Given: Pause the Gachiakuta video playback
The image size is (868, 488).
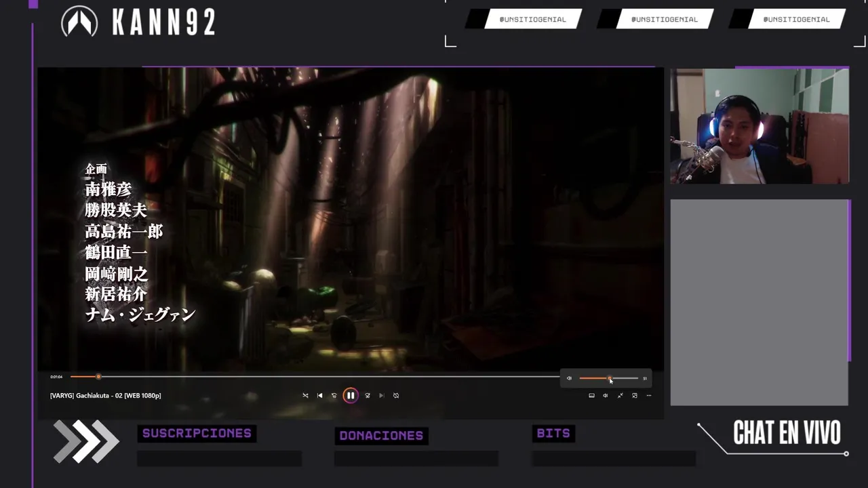Looking at the screenshot, I should coord(351,396).
